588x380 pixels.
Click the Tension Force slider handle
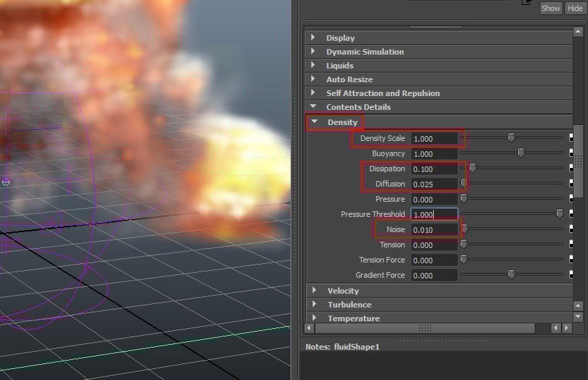pyautogui.click(x=464, y=259)
